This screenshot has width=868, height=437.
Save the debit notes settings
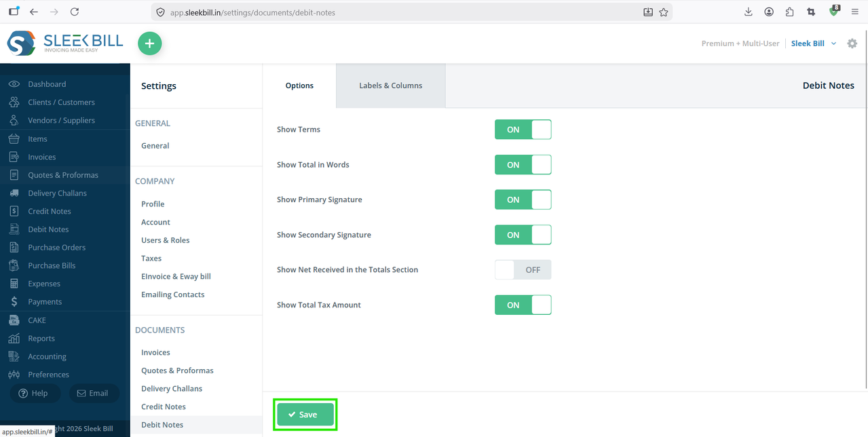pos(305,415)
